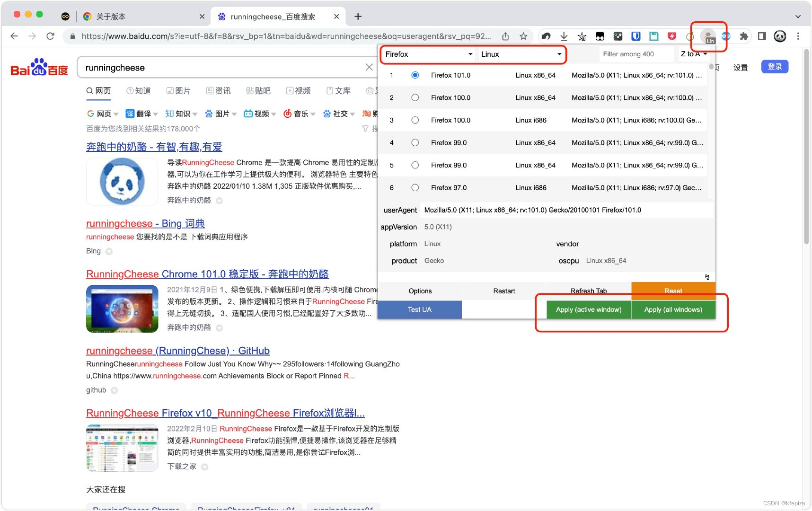This screenshot has height=511, width=812.
Task: Click the Apply (all windows) button
Action: pyautogui.click(x=673, y=309)
